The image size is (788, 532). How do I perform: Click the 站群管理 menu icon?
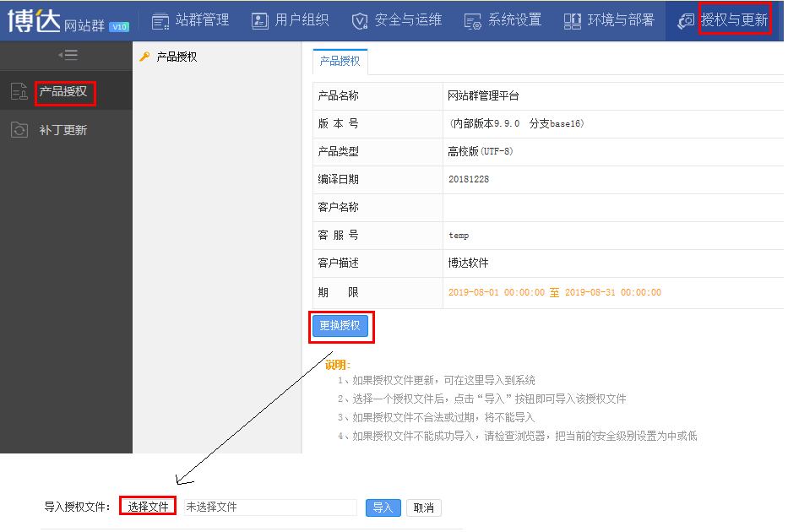(x=160, y=21)
